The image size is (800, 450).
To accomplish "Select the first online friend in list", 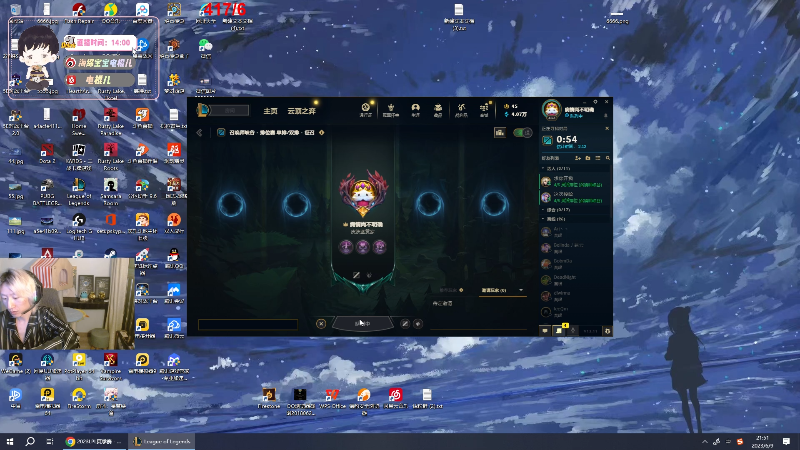I will [576, 181].
